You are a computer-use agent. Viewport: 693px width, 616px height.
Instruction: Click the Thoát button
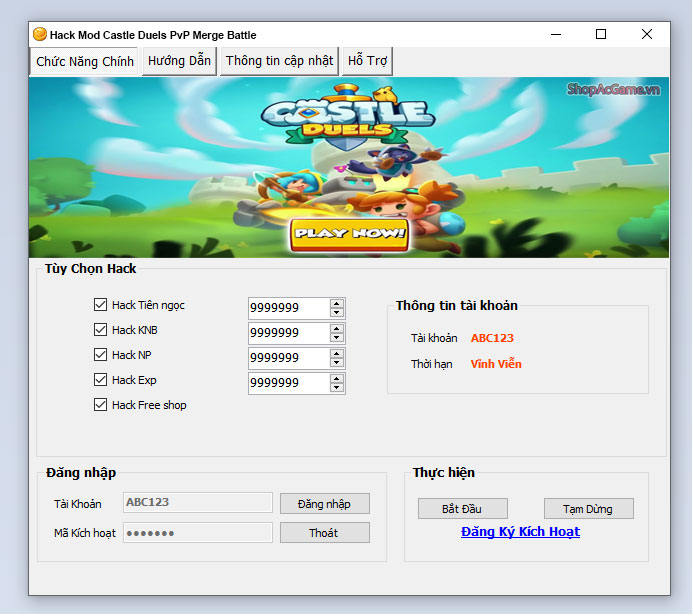point(324,533)
